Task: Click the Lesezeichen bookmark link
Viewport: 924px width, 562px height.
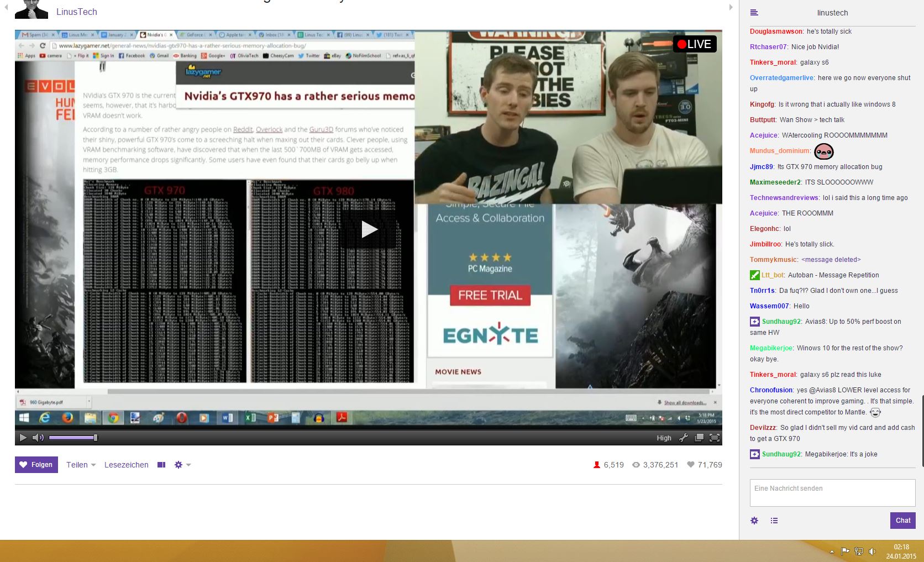Action: (x=127, y=465)
